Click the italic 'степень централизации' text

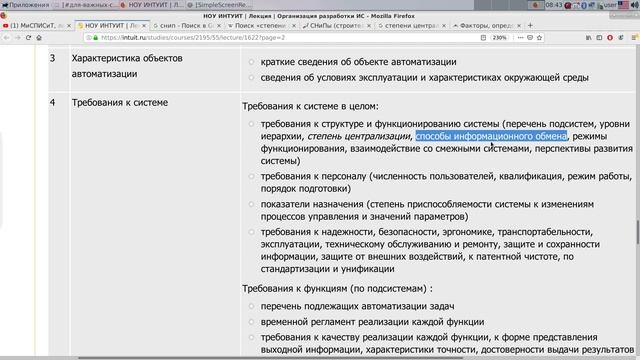[358, 136]
